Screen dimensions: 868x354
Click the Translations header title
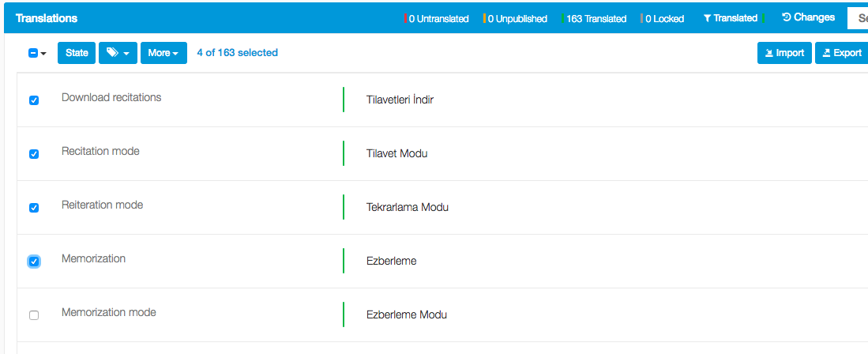point(47,17)
